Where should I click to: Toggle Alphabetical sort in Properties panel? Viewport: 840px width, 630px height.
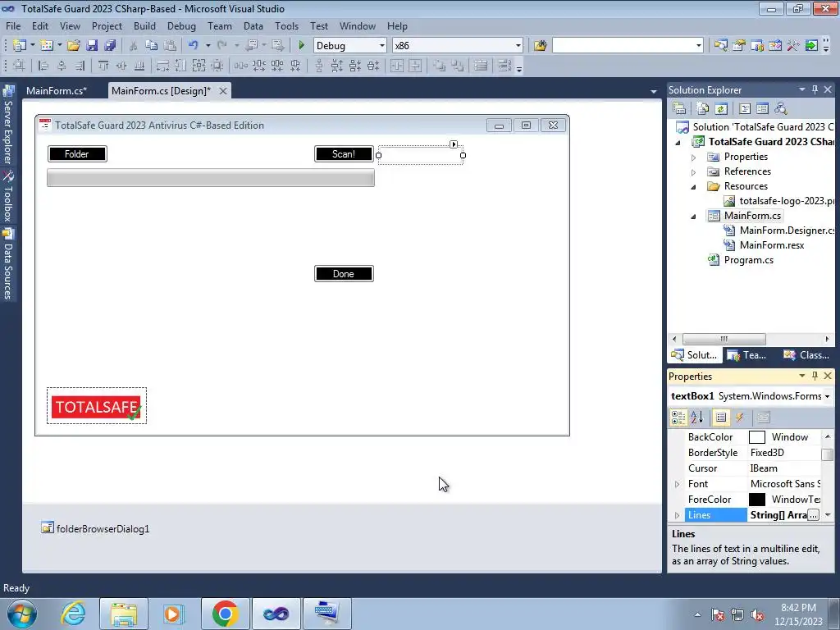[x=696, y=418]
